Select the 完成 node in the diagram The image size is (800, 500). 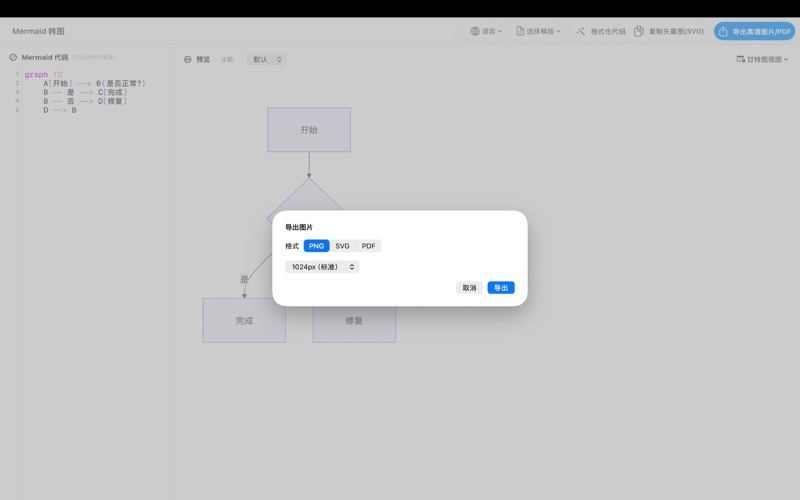244,320
